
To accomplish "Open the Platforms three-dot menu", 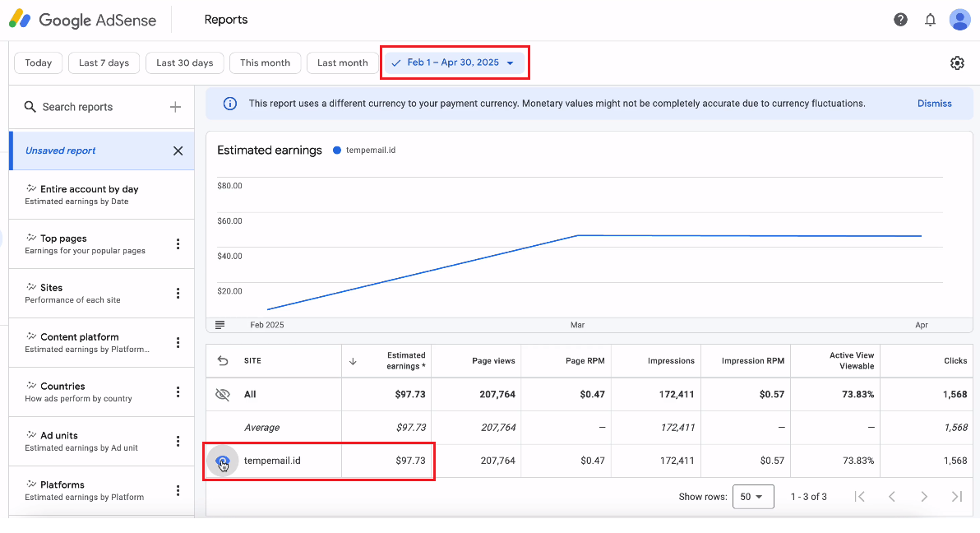I will point(178,490).
